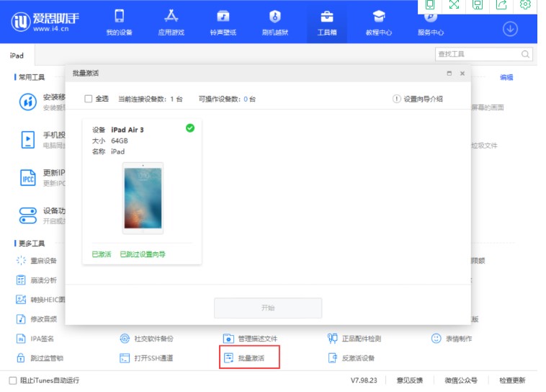This screenshot has width=546, height=392.
Task: Open 打开SSH通道 tool
Action: 146,358
